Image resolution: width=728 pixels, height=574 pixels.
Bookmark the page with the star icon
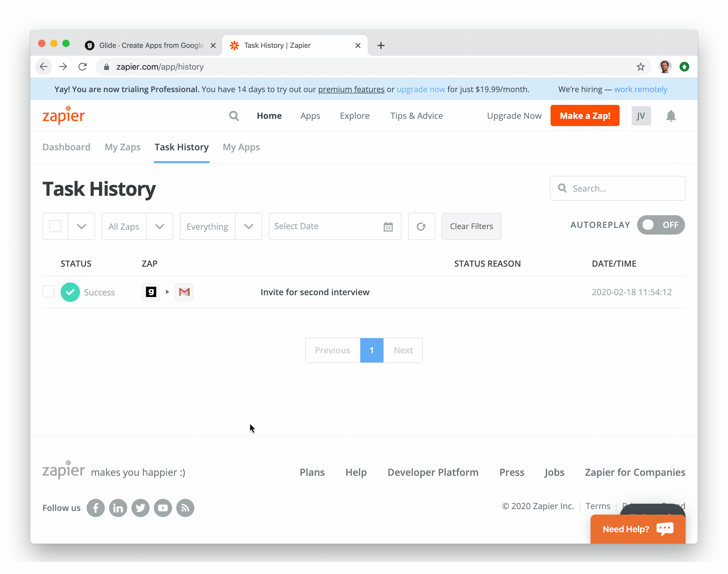640,67
